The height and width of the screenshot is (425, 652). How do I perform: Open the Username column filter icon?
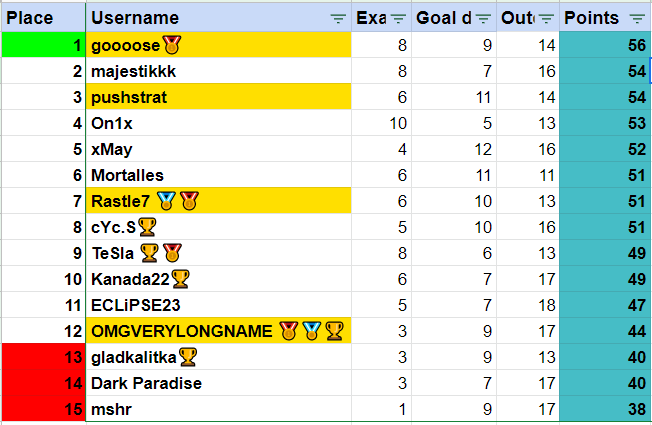click(338, 18)
